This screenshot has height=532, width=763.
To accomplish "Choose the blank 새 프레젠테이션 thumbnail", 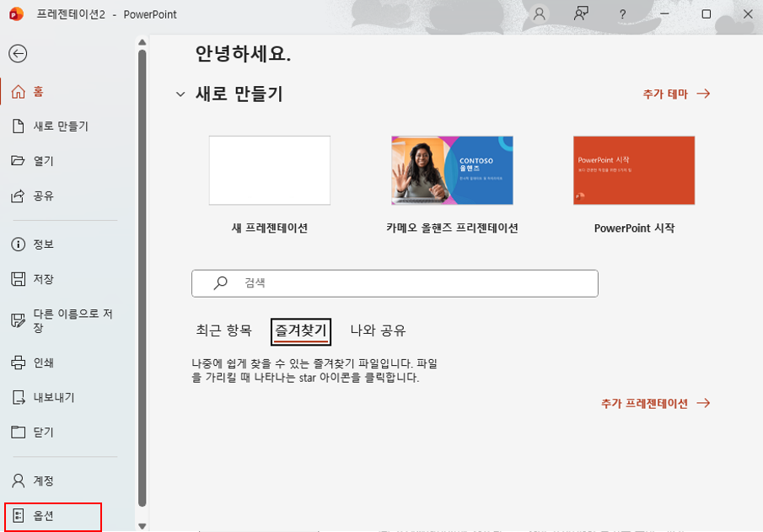I will click(x=270, y=170).
